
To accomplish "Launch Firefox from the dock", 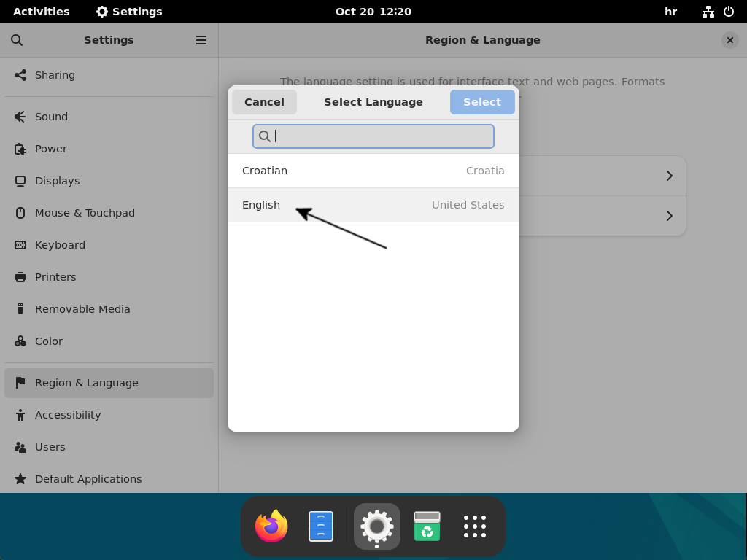I will tap(271, 526).
